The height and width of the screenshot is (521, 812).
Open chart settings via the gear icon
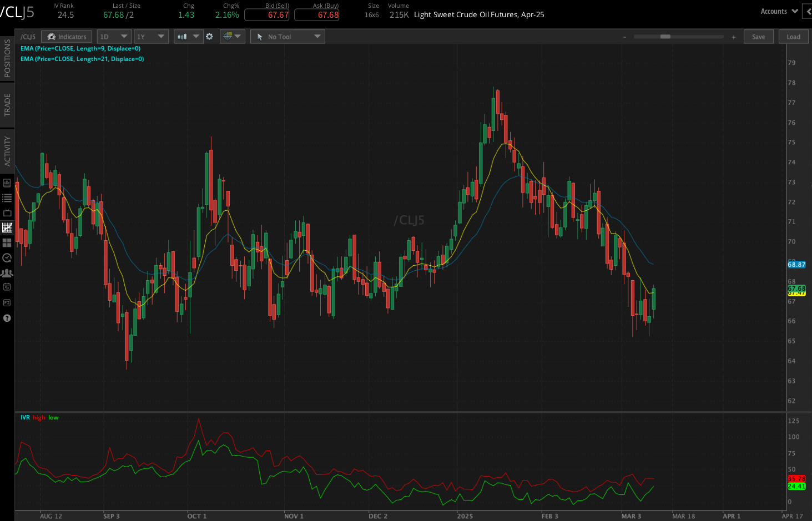click(x=209, y=36)
